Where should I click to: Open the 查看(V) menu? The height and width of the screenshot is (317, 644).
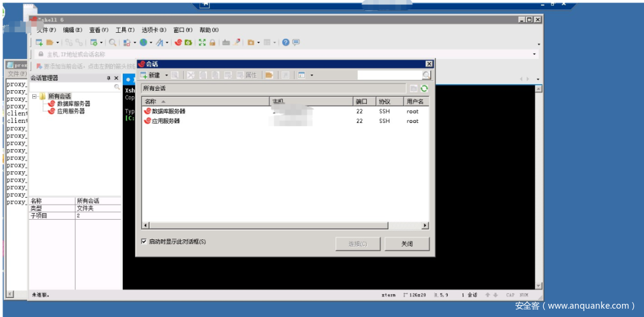pos(98,30)
